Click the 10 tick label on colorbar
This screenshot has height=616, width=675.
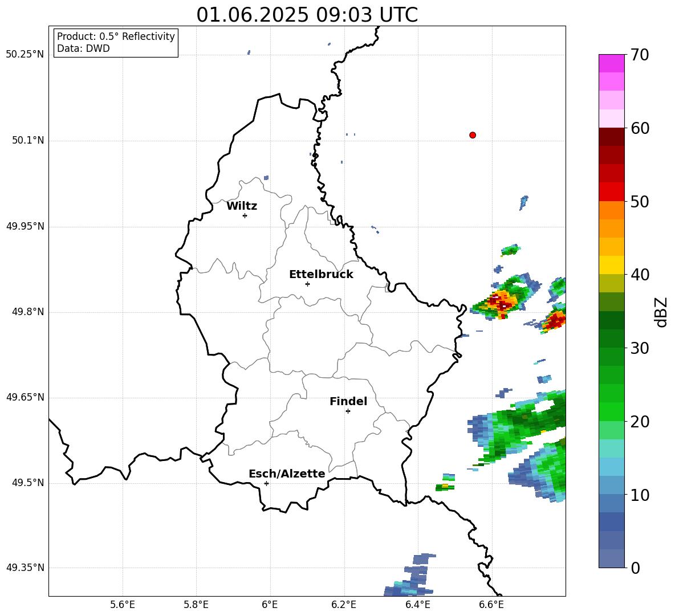[x=640, y=495]
